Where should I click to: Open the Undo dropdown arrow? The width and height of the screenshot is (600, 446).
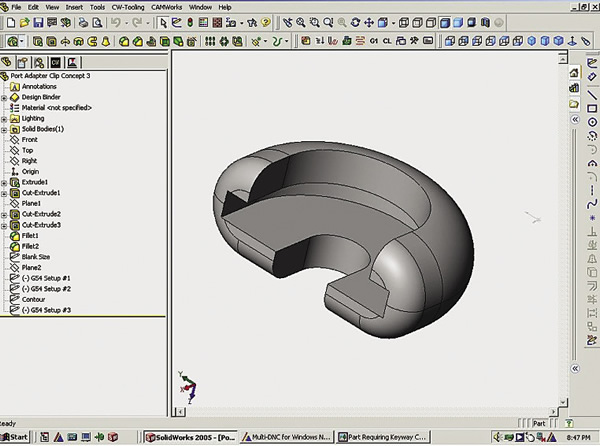click(126, 23)
